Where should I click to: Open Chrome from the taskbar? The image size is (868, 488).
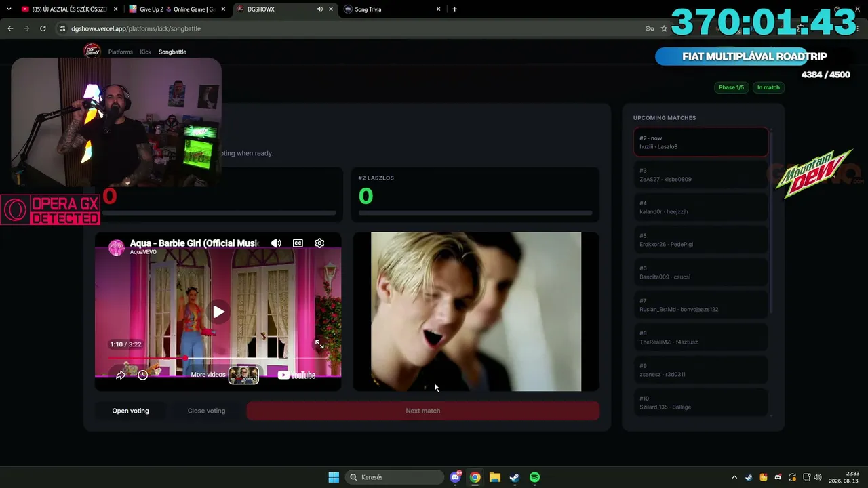[475, 477]
